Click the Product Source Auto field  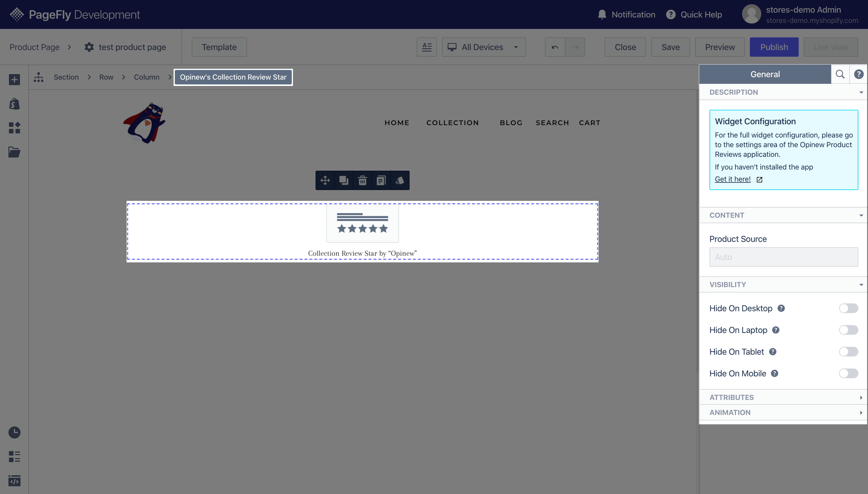(x=784, y=257)
